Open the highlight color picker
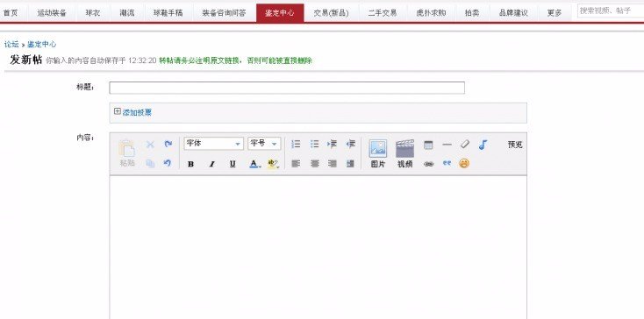 (x=273, y=164)
